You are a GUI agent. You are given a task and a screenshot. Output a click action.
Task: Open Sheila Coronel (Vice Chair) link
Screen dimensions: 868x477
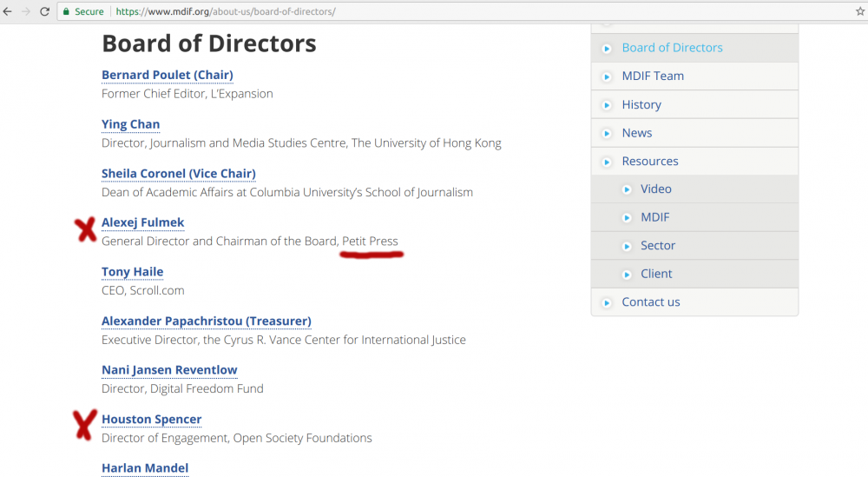(x=178, y=174)
